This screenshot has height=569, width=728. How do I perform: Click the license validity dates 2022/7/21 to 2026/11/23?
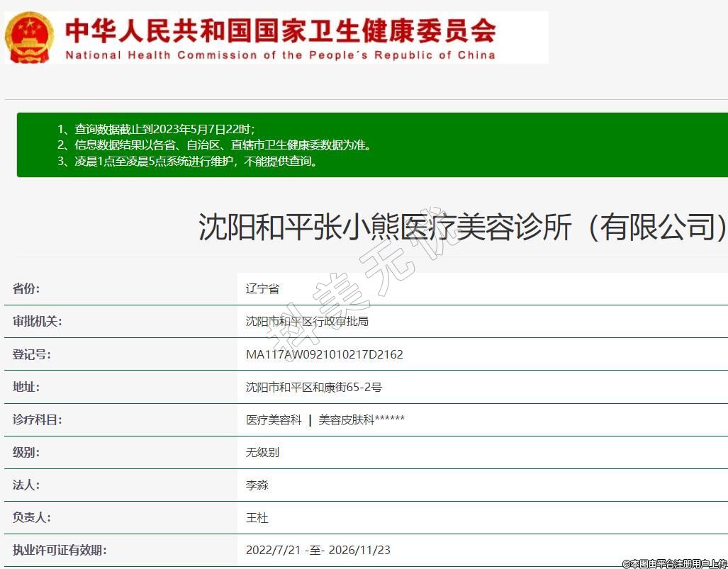(x=318, y=550)
